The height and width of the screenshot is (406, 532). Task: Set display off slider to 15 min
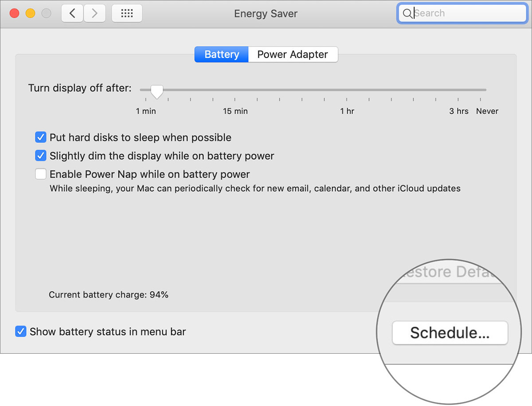point(235,90)
